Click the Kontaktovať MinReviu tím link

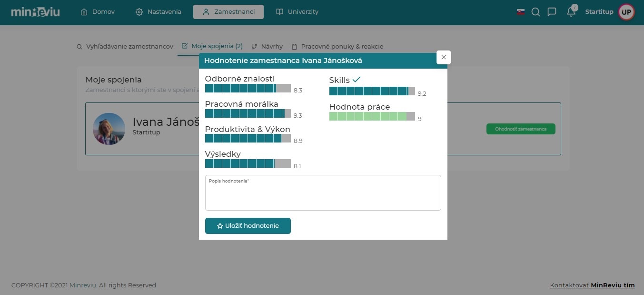592,285
